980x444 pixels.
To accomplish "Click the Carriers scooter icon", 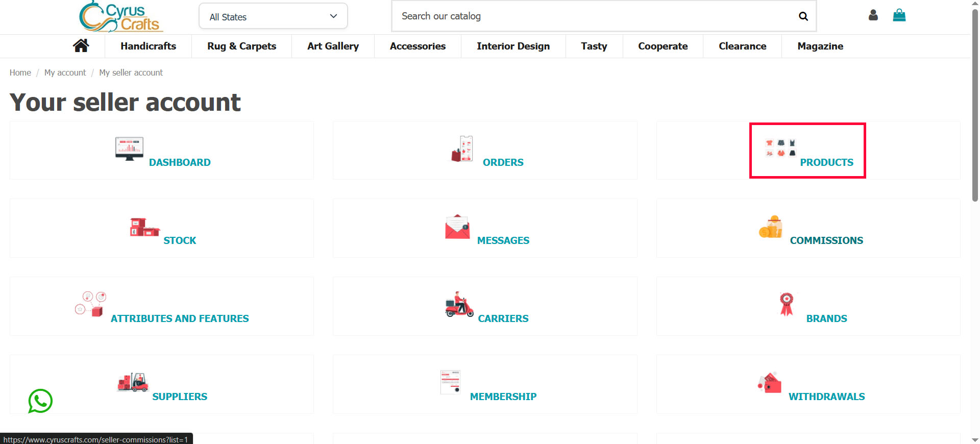I will [459, 305].
